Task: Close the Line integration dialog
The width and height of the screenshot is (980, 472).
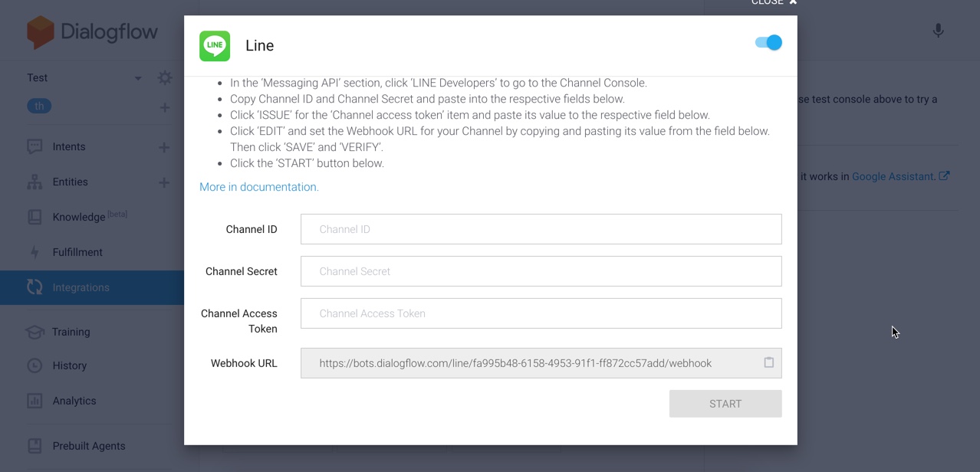Action: pyautogui.click(x=774, y=3)
